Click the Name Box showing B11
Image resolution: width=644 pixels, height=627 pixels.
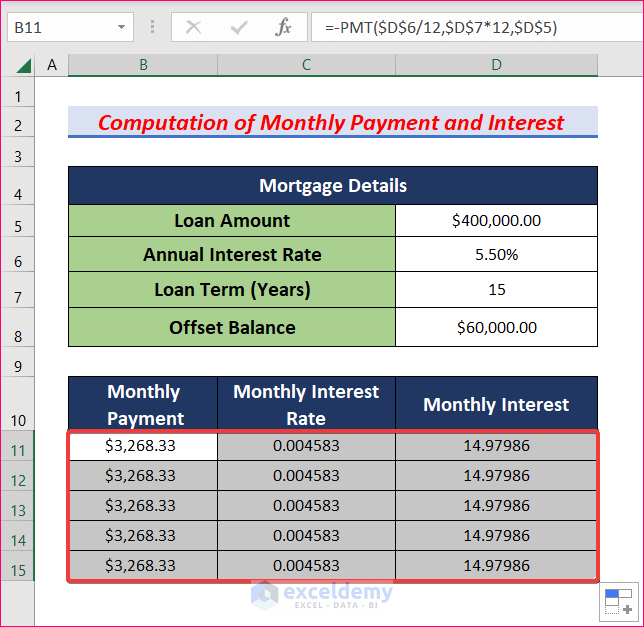pyautogui.click(x=70, y=28)
